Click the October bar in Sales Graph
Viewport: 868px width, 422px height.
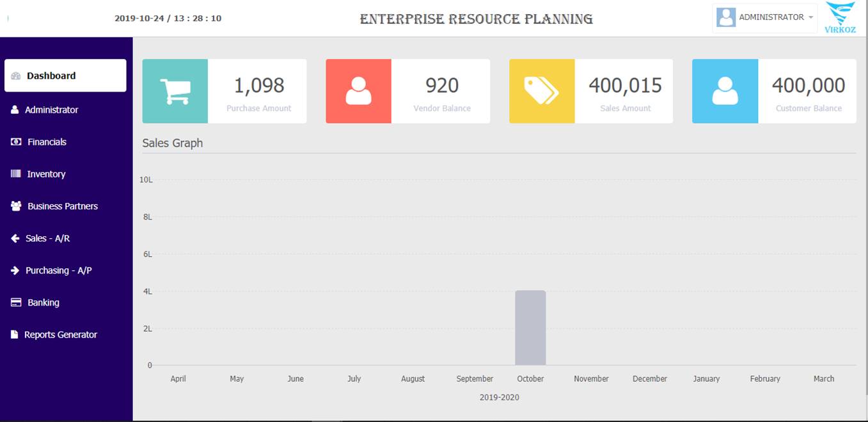tap(530, 328)
